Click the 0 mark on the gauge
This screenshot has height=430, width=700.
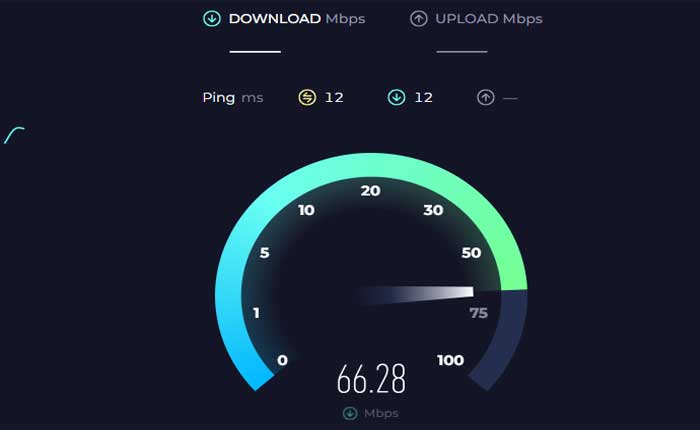click(x=282, y=360)
